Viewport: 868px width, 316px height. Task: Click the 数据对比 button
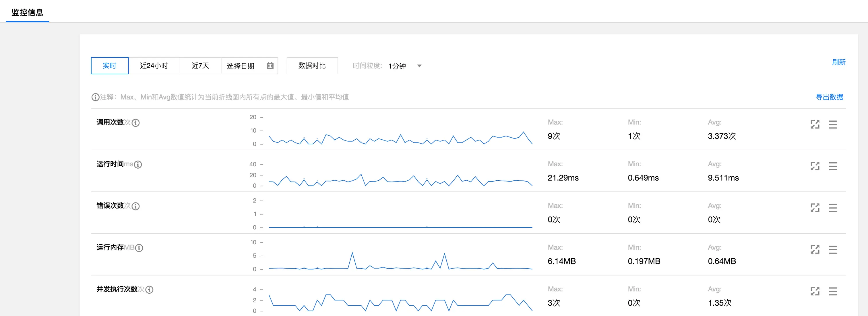(312, 66)
